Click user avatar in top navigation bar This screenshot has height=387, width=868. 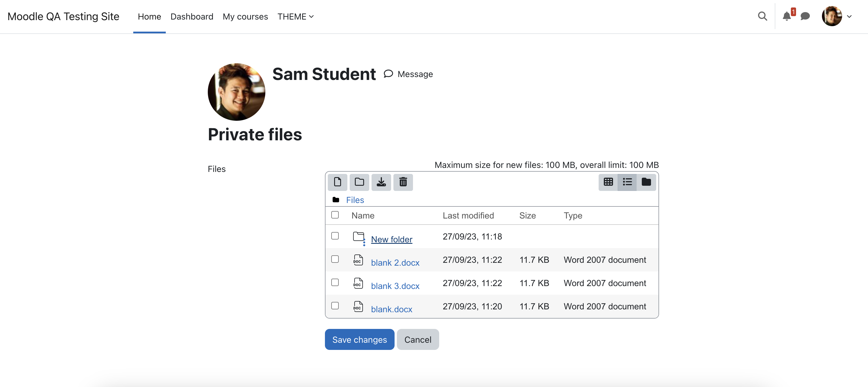pos(832,16)
